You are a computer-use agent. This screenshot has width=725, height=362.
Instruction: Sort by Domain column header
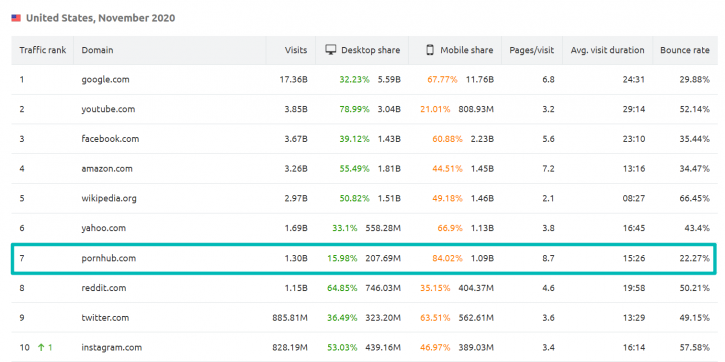[98, 50]
